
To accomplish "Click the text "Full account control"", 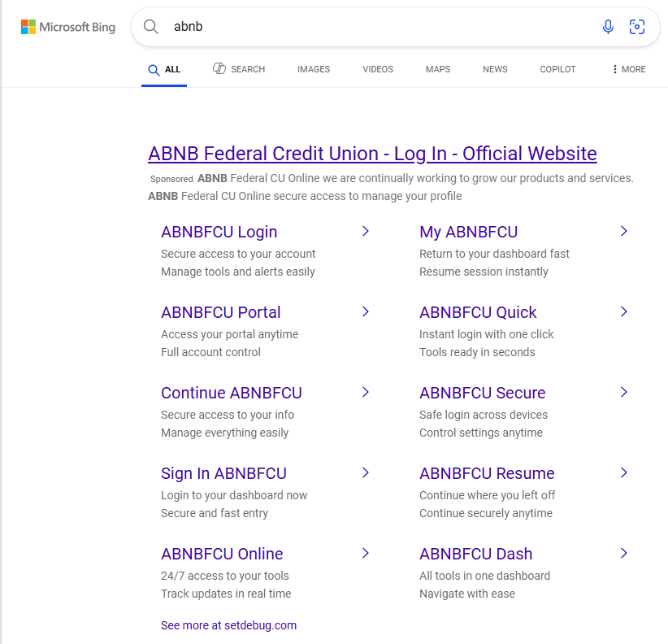I will (x=210, y=352).
